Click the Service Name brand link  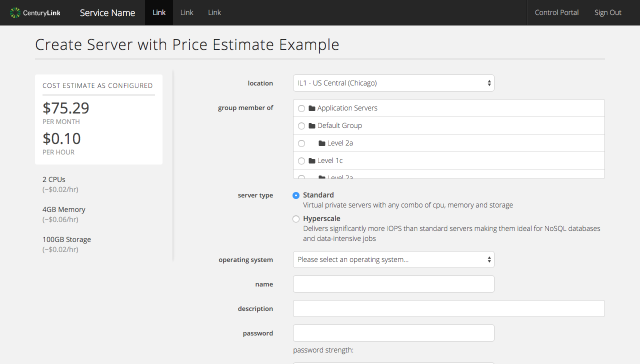(x=107, y=12)
